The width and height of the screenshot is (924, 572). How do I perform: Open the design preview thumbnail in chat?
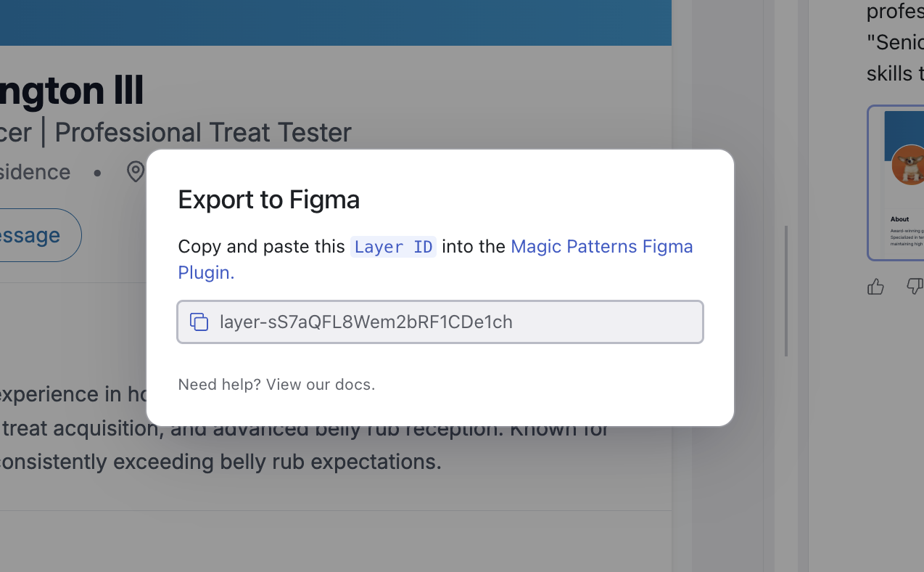point(896,183)
